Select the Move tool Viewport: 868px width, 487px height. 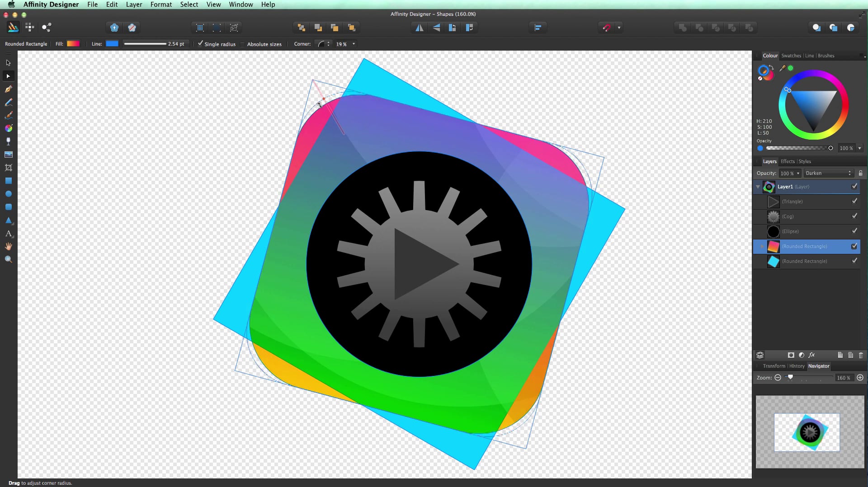coord(8,76)
